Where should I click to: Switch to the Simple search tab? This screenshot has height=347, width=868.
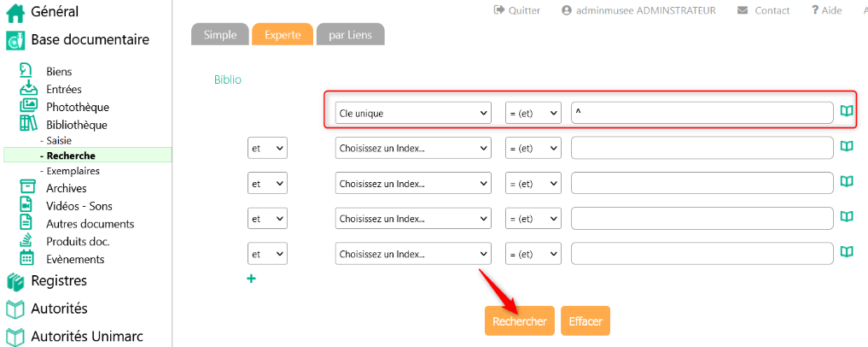pos(220,34)
